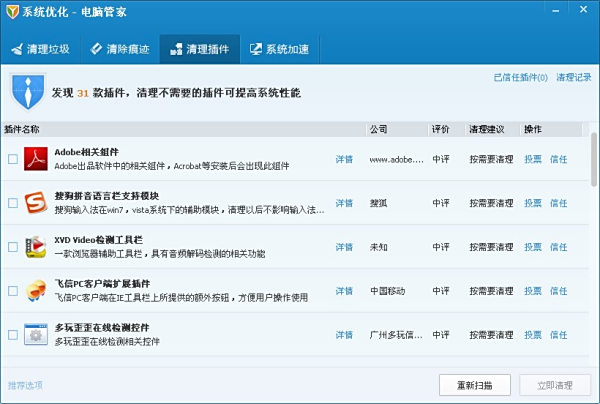Open 已信任插件(0) link
600x404 pixels.
click(x=520, y=77)
